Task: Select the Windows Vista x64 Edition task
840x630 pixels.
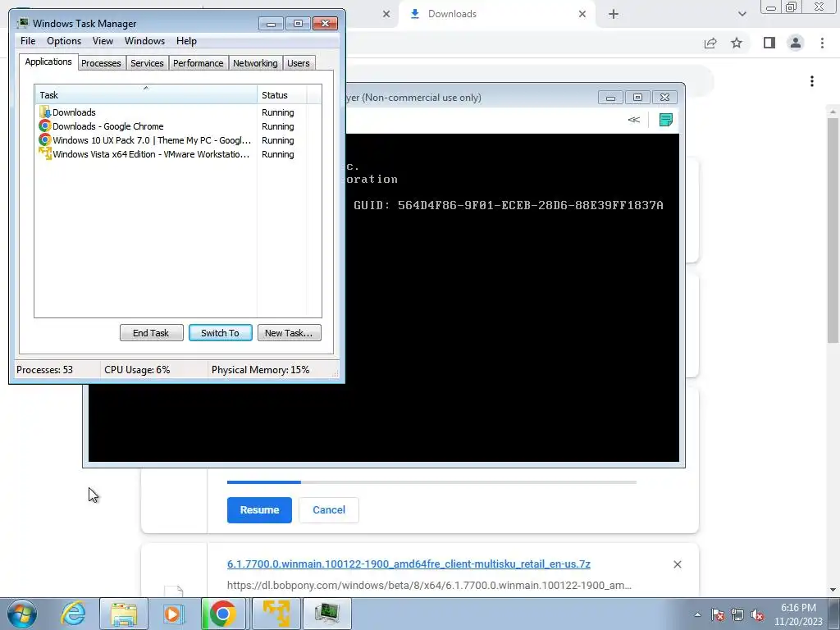Action: tap(178, 154)
